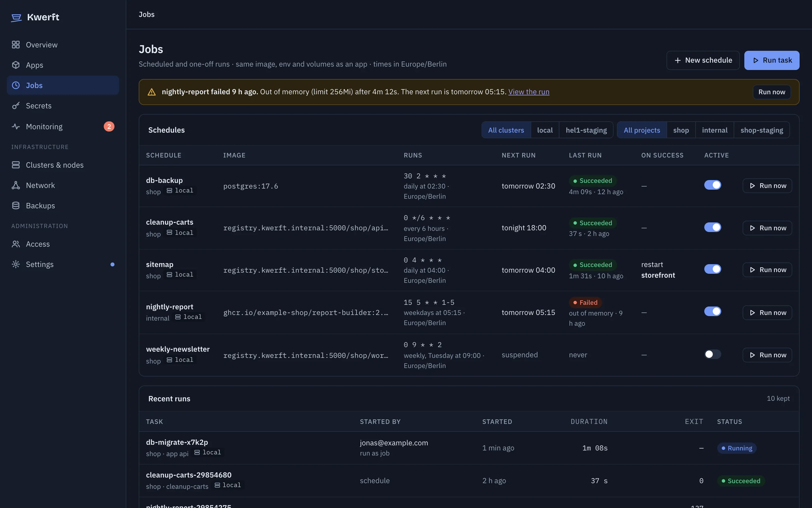Click the New schedule button

[703, 60]
